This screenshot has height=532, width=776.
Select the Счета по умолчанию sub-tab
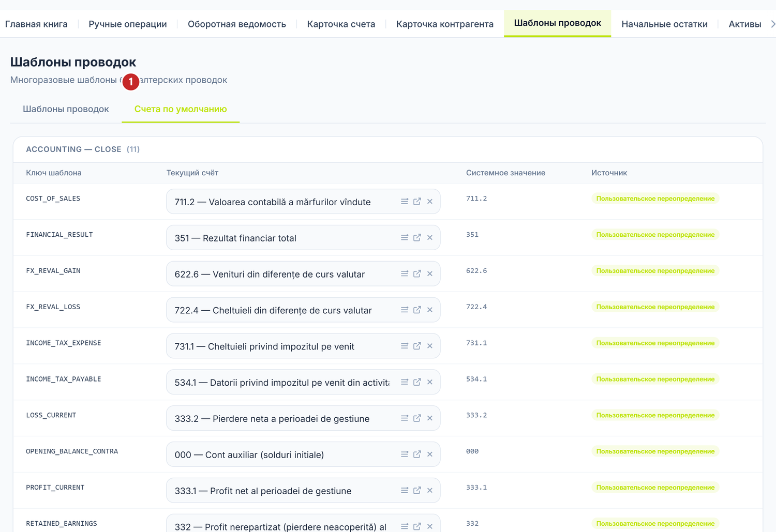[x=181, y=109]
